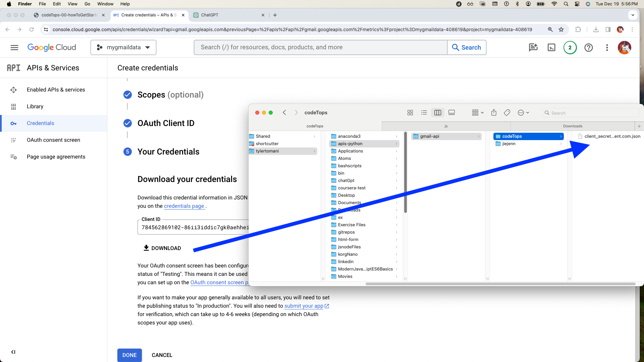This screenshot has height=362, width=644.
Task: Open the Gemini chat assistant icon
Action: pyautogui.click(x=533, y=48)
